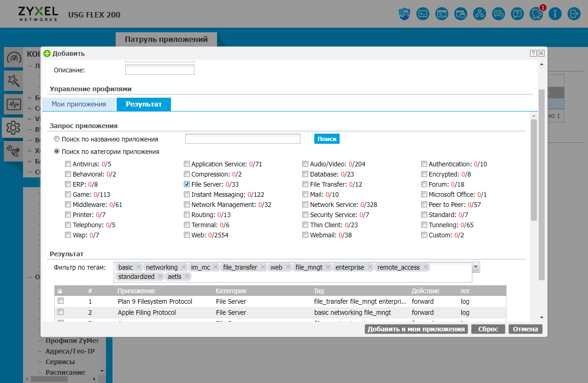Select the Патруль приложений page tab
This screenshot has height=383, width=588.
click(x=166, y=40)
